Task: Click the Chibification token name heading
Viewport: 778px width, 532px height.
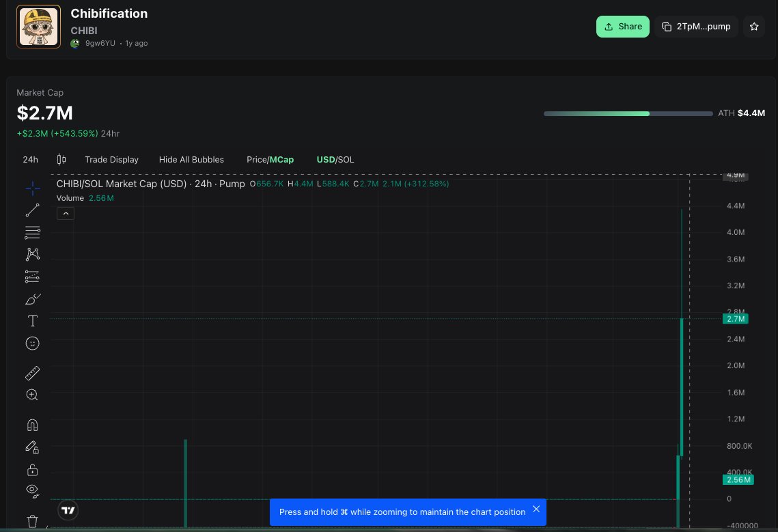Action: pyautogui.click(x=109, y=14)
